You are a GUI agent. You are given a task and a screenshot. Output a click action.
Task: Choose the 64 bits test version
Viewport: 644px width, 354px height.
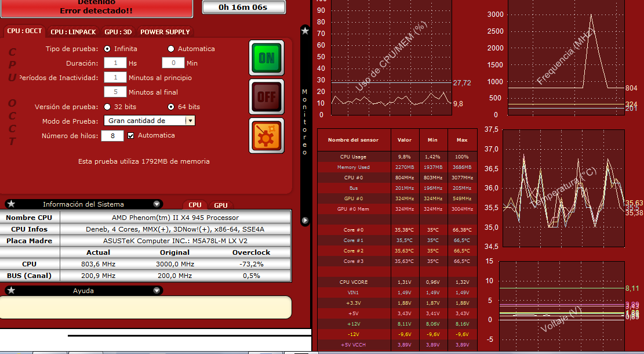(x=171, y=106)
